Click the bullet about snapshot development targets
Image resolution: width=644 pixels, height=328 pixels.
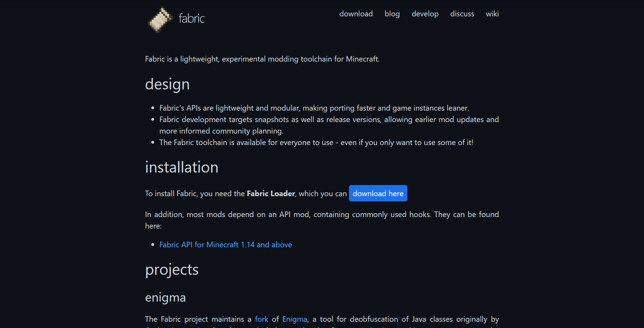[x=329, y=125]
